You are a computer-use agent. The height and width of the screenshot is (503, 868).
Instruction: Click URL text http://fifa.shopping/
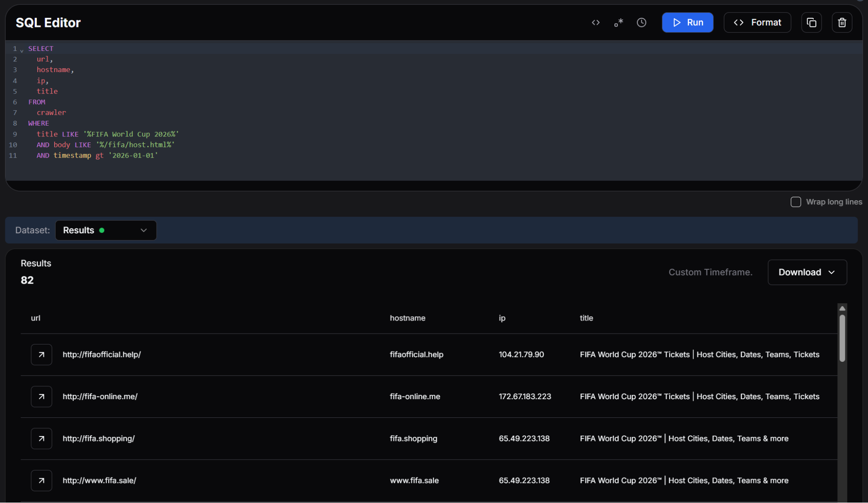(99, 439)
